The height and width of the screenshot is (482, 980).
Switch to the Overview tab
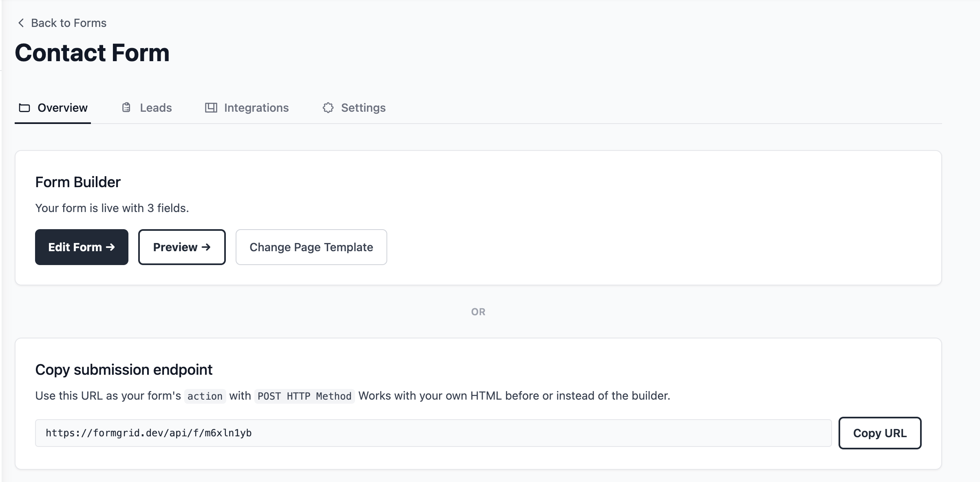pos(53,108)
